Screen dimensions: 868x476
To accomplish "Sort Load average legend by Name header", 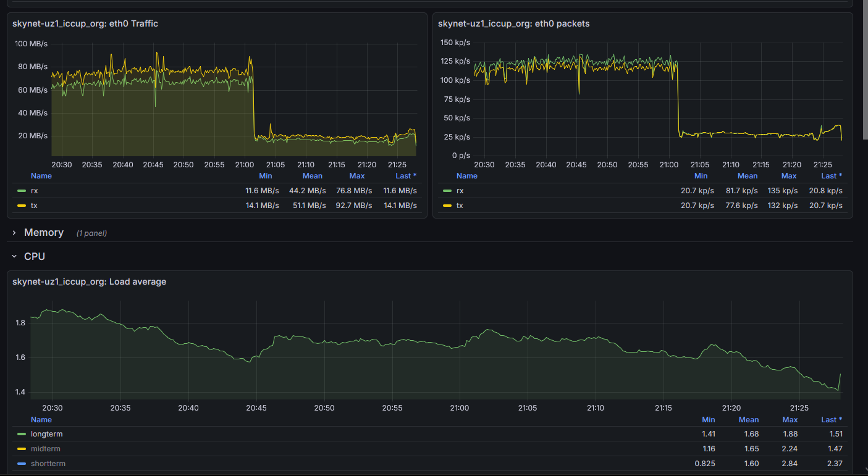I will tap(41, 420).
